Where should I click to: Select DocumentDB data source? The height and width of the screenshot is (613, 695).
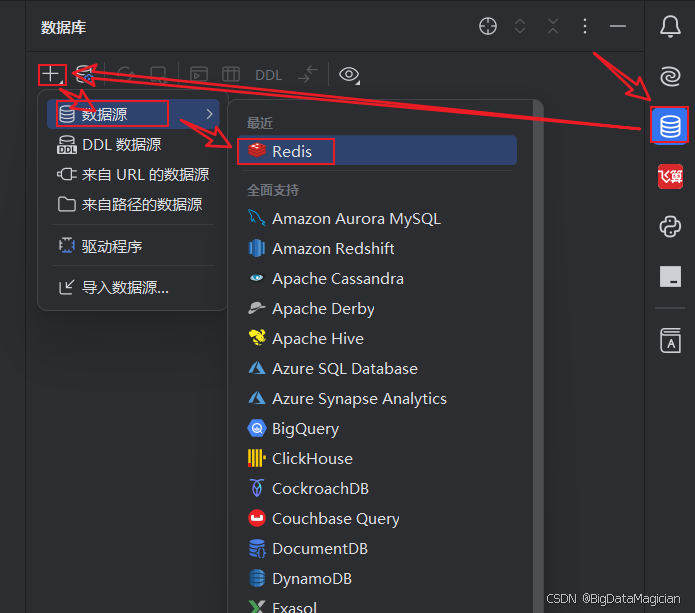click(x=377, y=549)
